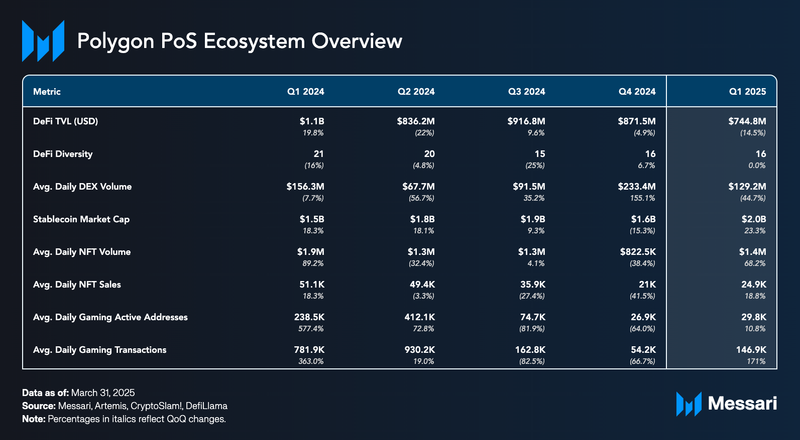Click the '146.9K' gaming transactions value
The image size is (800, 440).
point(751,350)
